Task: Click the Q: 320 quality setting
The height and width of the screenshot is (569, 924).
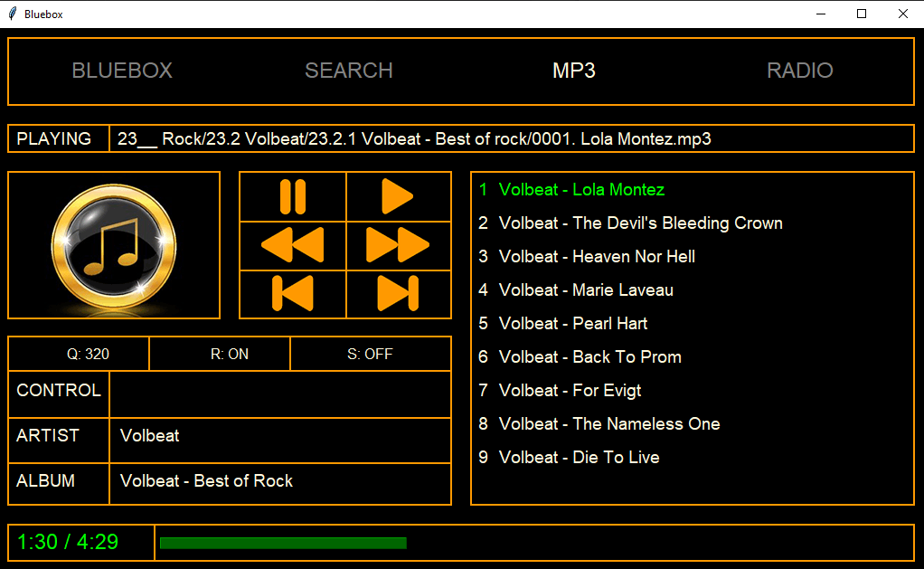Action: (x=88, y=354)
